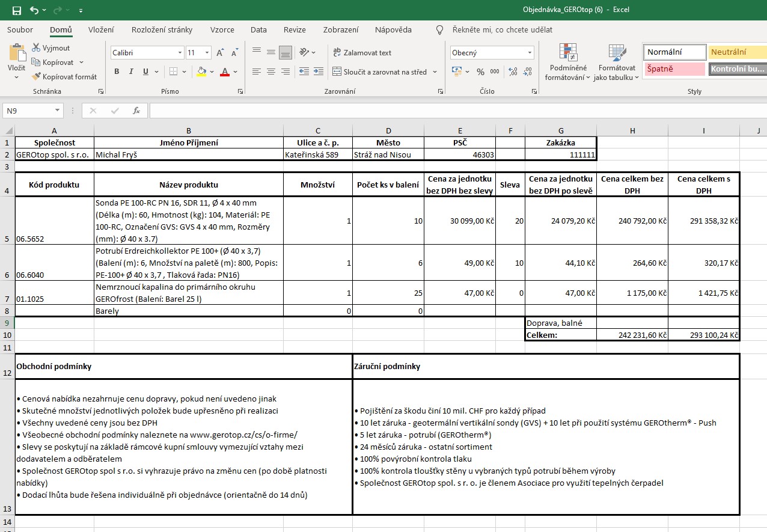Activate Kopírovat formát format painter
This screenshot has height=532, width=767.
tap(64, 76)
